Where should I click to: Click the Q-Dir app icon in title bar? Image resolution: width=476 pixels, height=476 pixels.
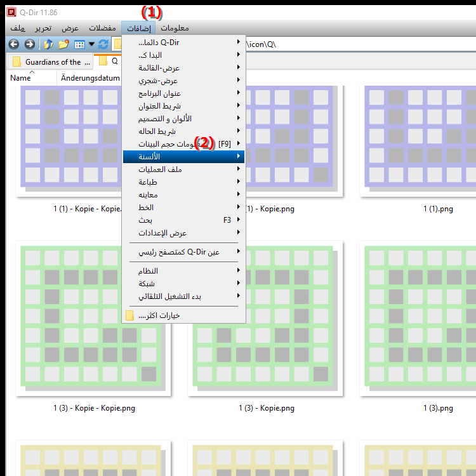(x=11, y=12)
